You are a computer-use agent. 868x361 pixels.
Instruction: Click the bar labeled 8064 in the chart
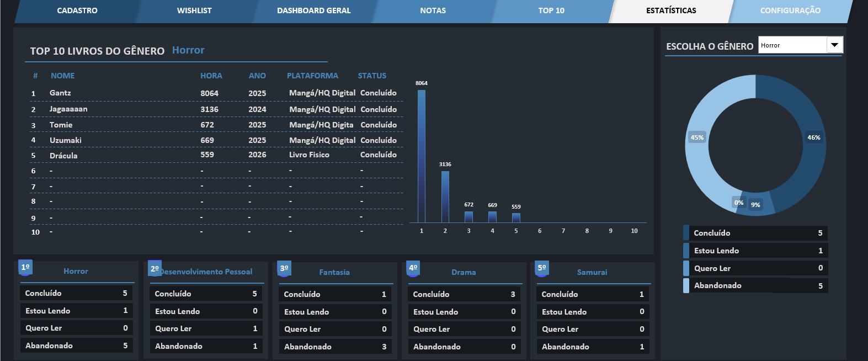coord(422,156)
